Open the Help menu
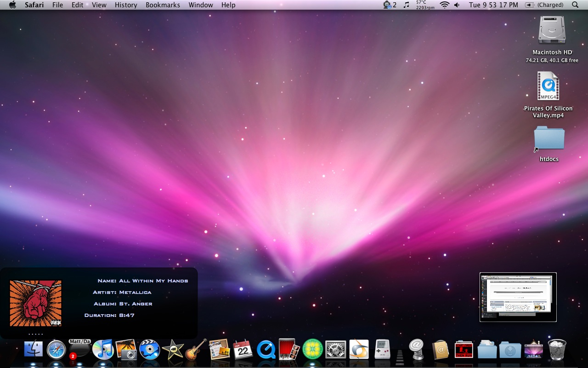Viewport: 588px width, 368px height. coord(228,5)
